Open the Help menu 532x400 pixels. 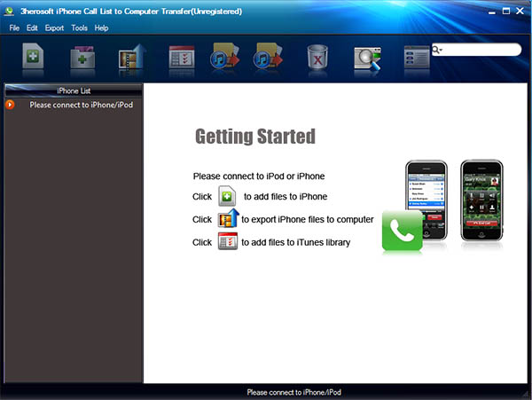tap(102, 28)
